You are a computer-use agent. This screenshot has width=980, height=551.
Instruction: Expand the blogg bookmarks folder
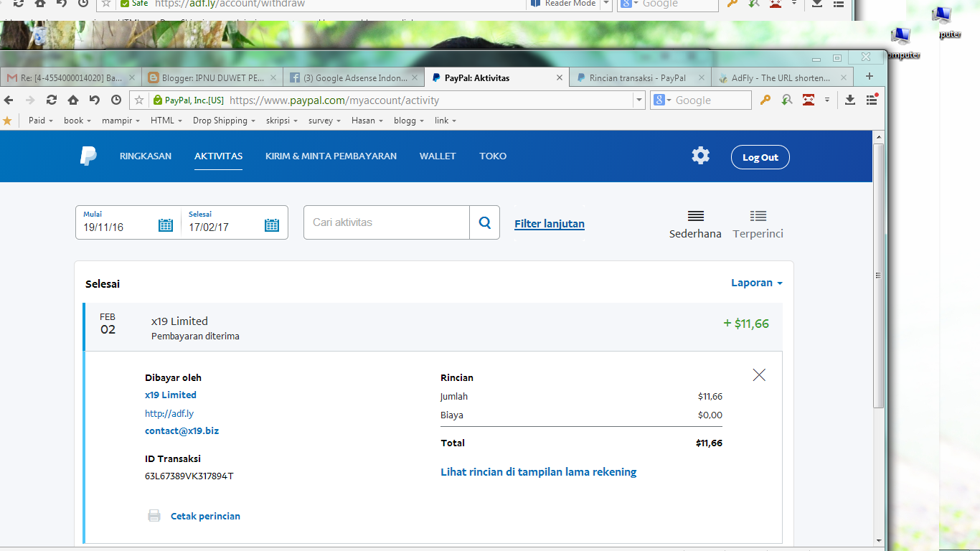pyautogui.click(x=409, y=121)
